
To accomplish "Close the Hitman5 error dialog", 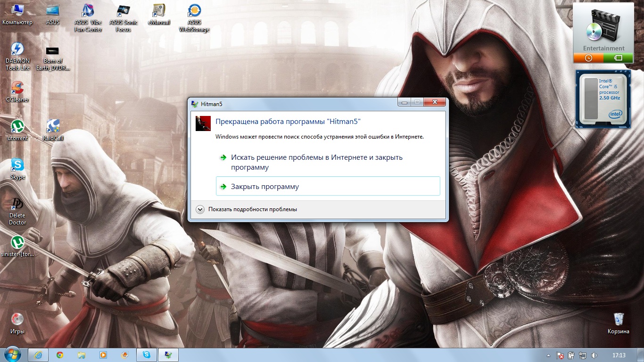I will (x=434, y=102).
